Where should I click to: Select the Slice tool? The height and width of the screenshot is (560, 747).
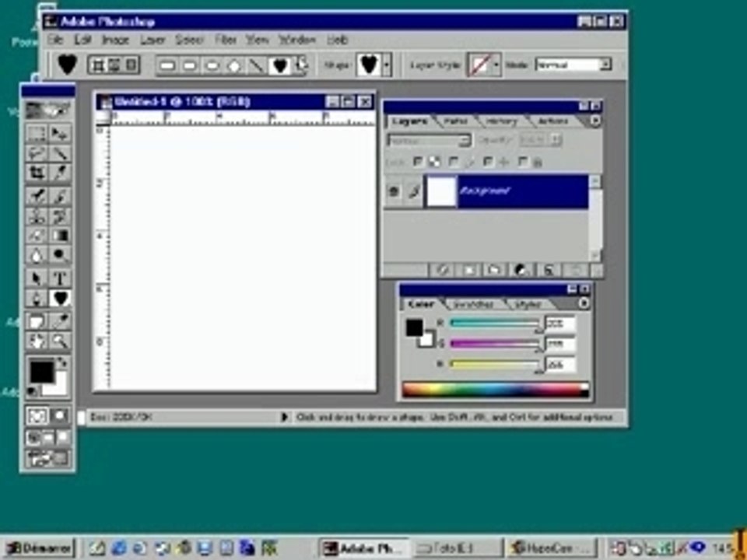[x=60, y=172]
